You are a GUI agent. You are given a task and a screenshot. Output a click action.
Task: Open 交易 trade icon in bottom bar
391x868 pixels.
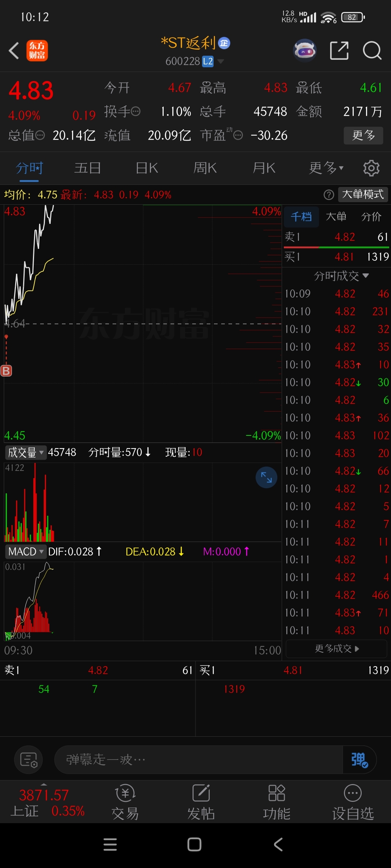pos(125,802)
